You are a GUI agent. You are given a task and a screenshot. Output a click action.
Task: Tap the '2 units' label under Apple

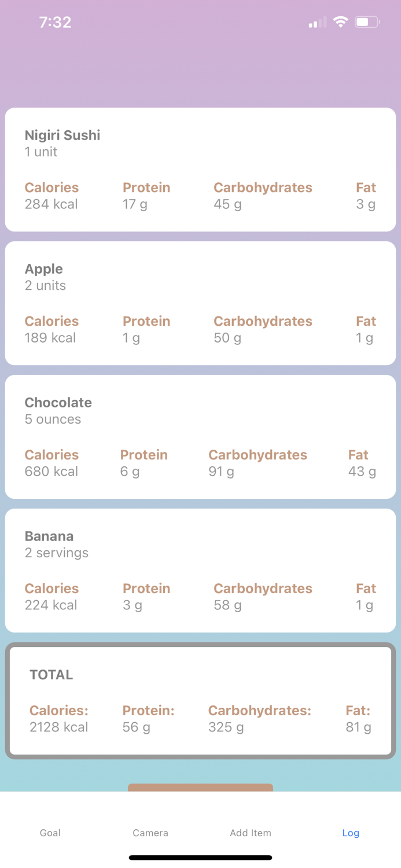click(x=45, y=285)
